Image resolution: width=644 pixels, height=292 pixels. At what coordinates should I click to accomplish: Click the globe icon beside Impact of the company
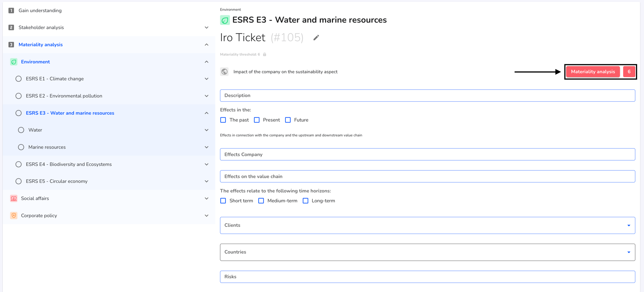point(224,72)
